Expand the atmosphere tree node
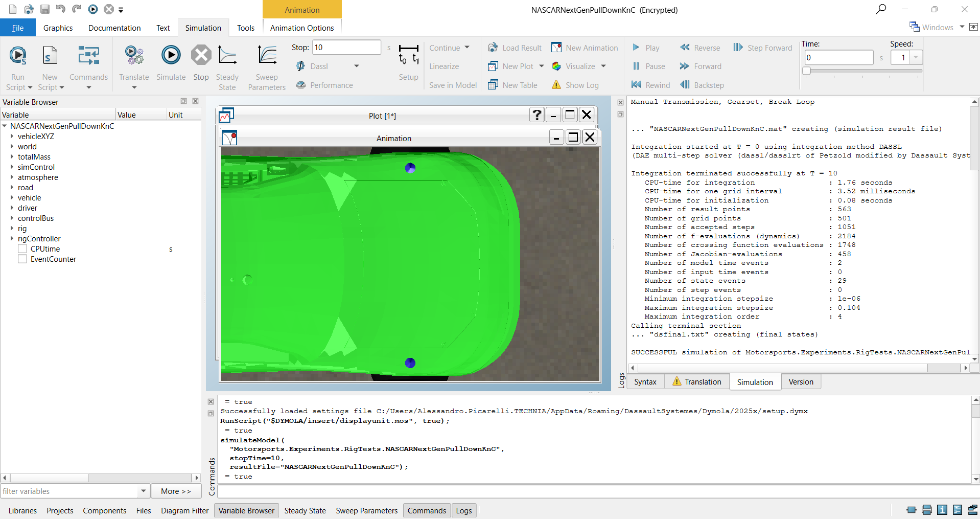Image resolution: width=980 pixels, height=519 pixels. (12, 177)
